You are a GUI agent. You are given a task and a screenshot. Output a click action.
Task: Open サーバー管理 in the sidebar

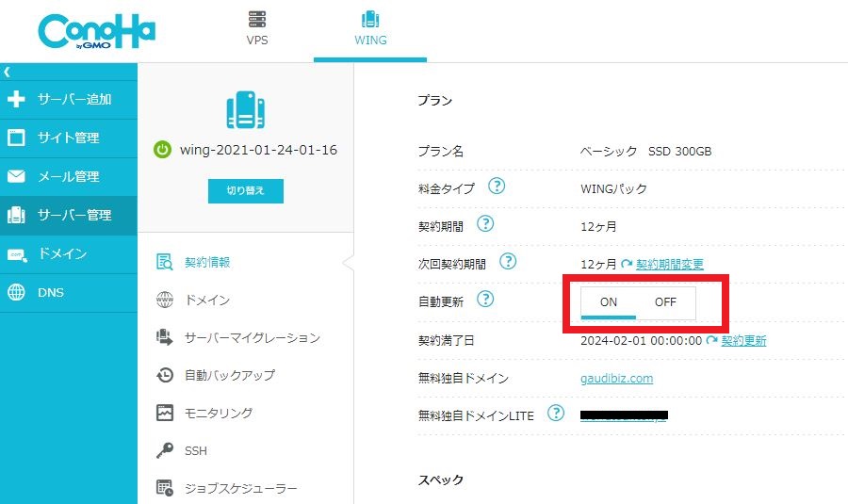[x=69, y=215]
